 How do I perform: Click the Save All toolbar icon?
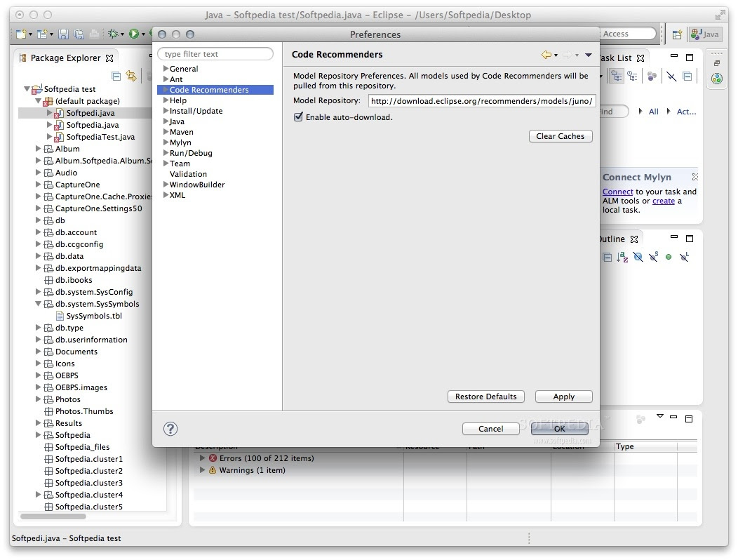(x=79, y=34)
